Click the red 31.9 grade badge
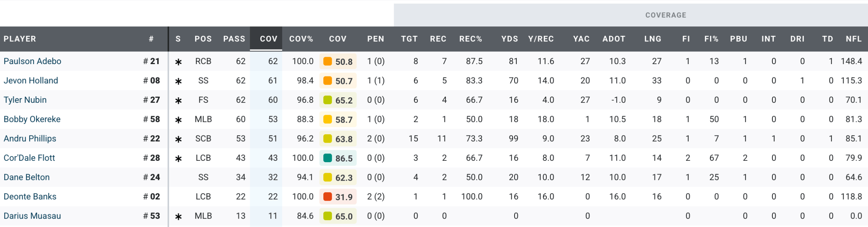Viewport: 868px width, 227px height. [x=338, y=197]
